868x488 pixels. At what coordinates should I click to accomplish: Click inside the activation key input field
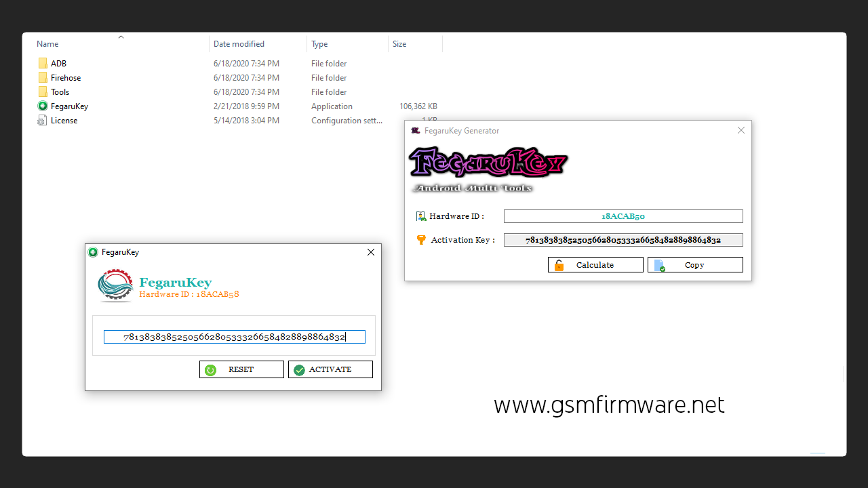click(x=234, y=336)
